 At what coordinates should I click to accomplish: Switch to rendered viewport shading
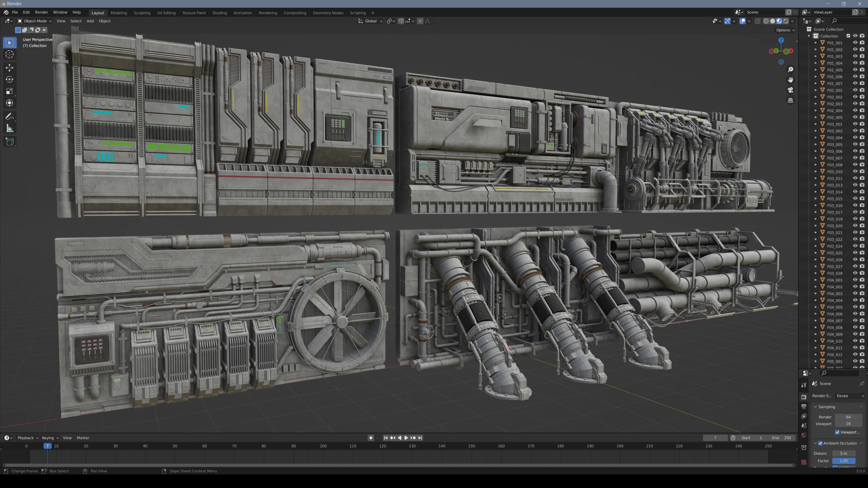point(786,21)
